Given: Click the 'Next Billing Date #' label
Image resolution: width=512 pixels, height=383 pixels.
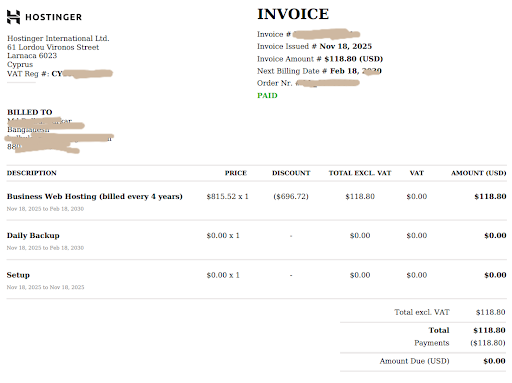Looking at the screenshot, I should click(292, 71).
